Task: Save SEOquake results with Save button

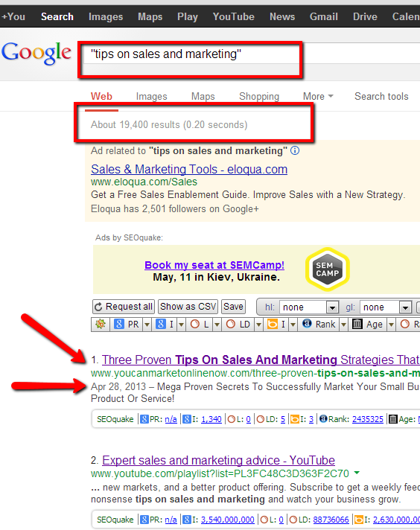Action: pos(233,307)
